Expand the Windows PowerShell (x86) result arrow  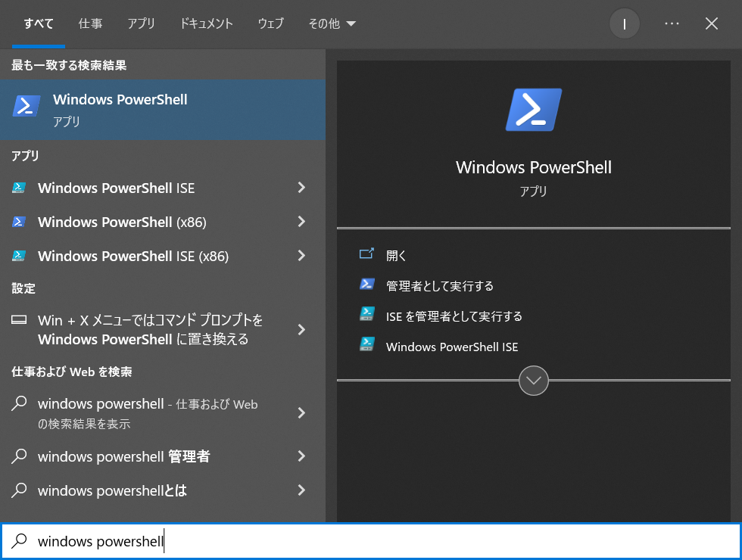(301, 222)
